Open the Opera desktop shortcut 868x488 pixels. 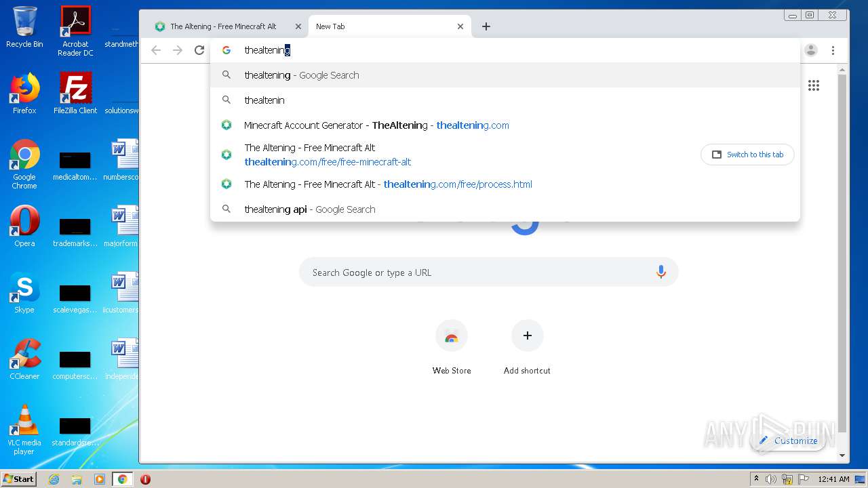click(x=24, y=226)
